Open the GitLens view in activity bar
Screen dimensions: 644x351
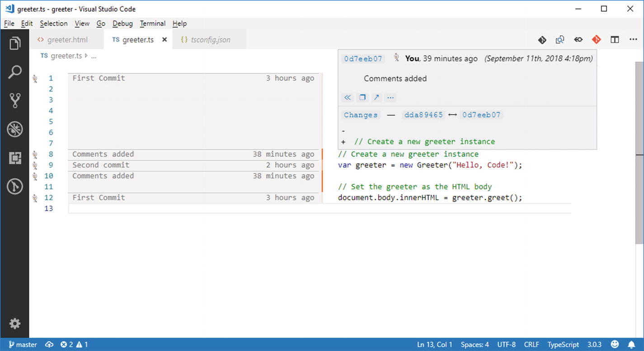coord(14,187)
